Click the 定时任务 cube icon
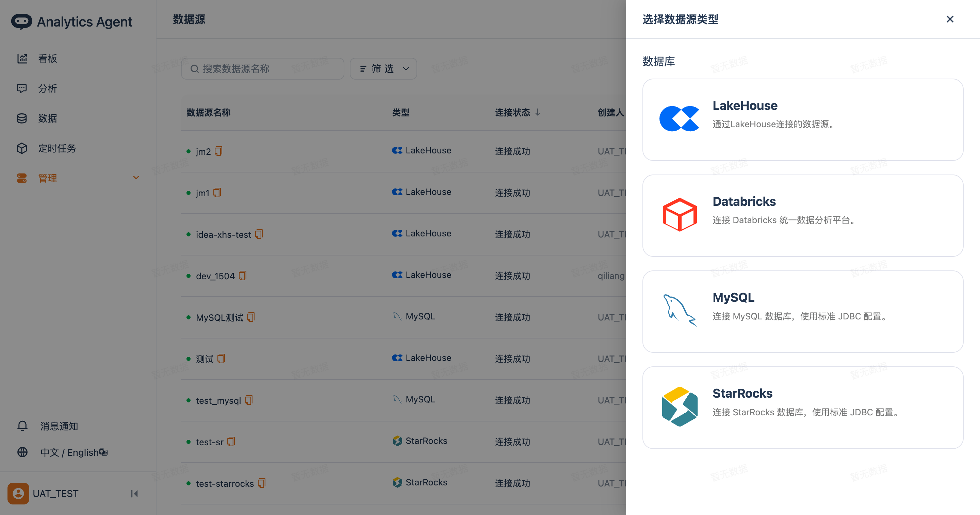This screenshot has height=515, width=980. coord(22,148)
